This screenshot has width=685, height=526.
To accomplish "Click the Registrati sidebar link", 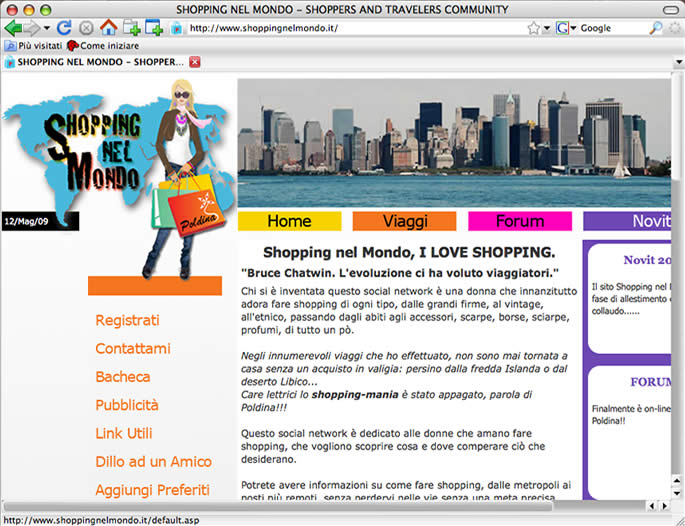I will click(127, 321).
